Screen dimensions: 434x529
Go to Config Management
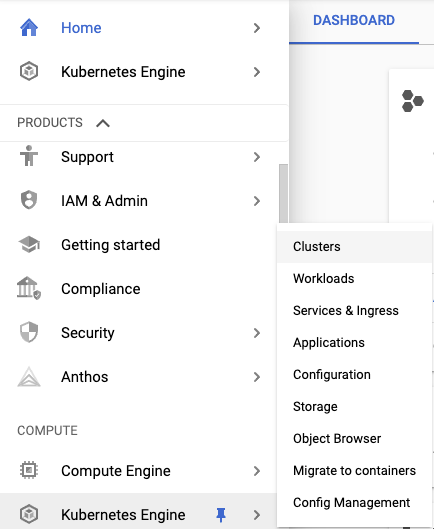pyautogui.click(x=354, y=503)
